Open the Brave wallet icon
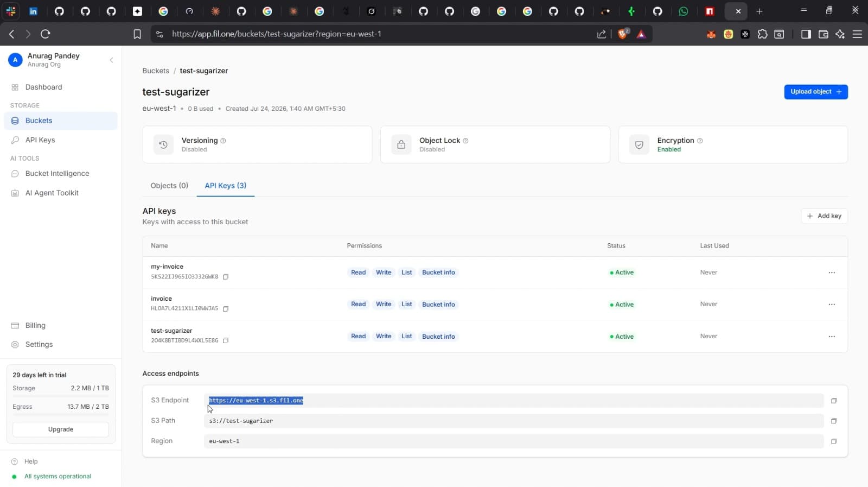Screen dimensions: 868x487 [823, 34]
